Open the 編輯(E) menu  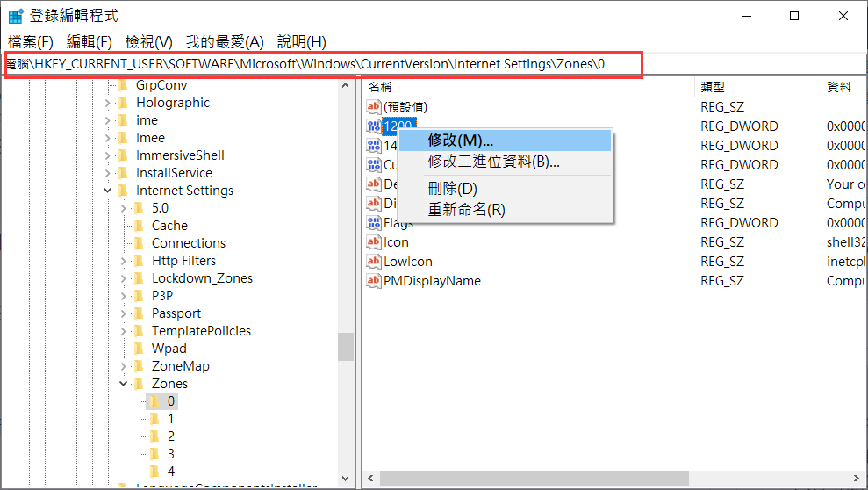[90, 42]
